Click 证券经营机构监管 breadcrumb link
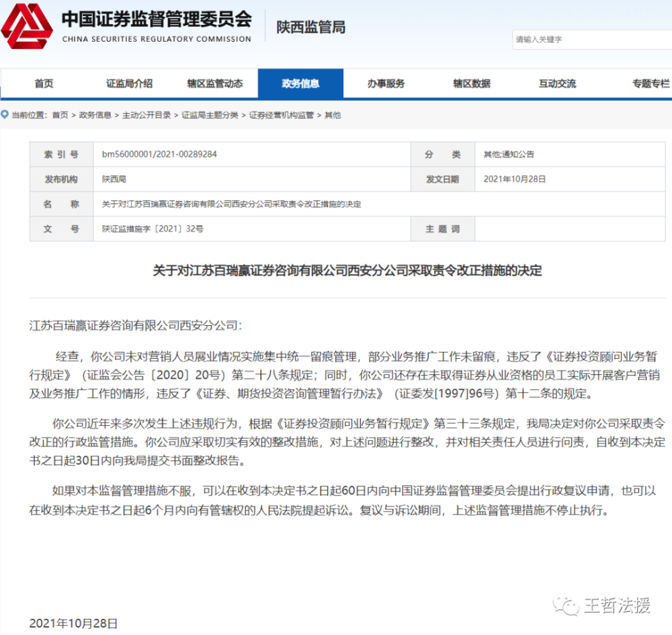Image resolution: width=672 pixels, height=635 pixels. coord(282,115)
